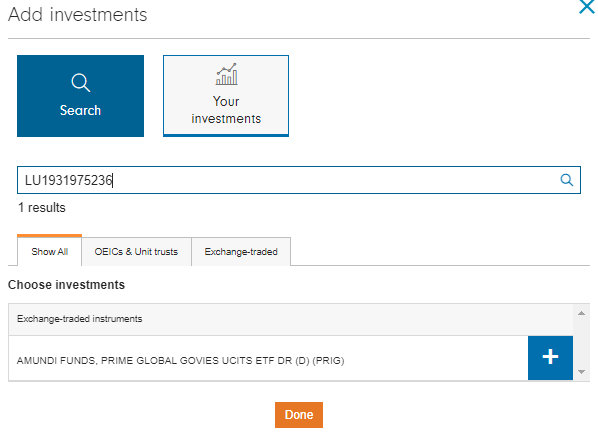The width and height of the screenshot is (598, 433).
Task: Add the Amundi Prime Global Govies ETF
Action: (550, 358)
